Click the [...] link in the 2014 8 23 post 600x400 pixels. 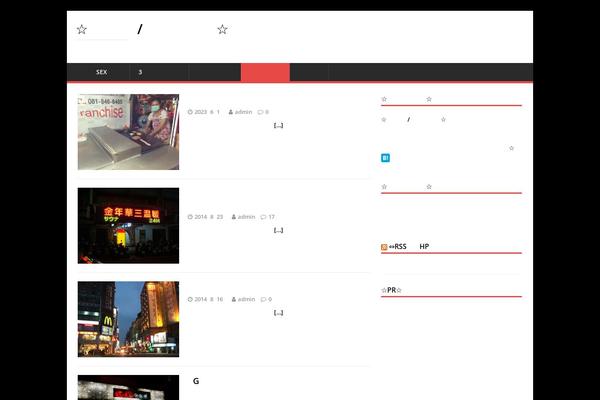click(279, 230)
